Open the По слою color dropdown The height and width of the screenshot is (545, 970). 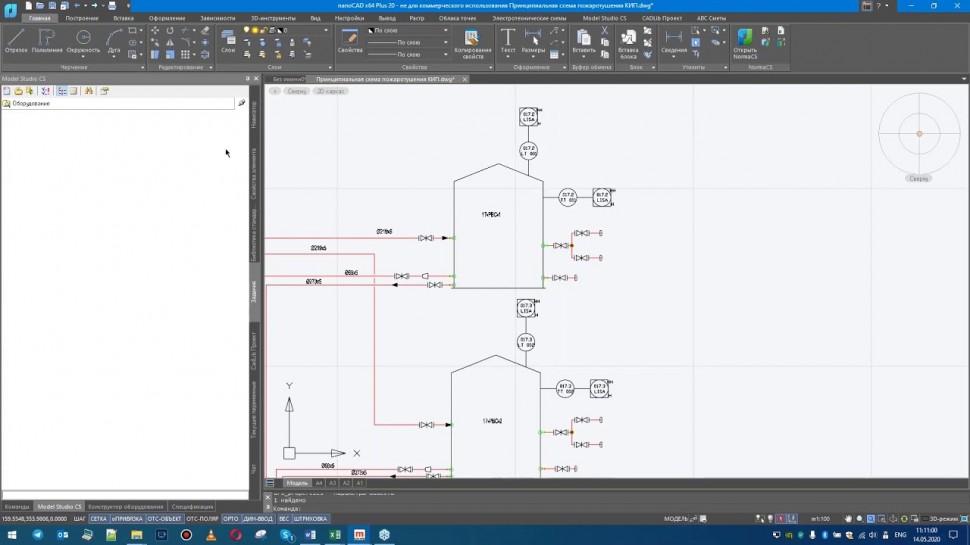coord(408,31)
